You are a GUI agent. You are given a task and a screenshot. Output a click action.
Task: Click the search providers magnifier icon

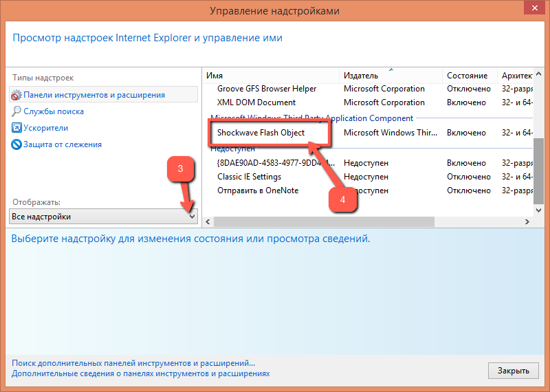click(x=16, y=111)
